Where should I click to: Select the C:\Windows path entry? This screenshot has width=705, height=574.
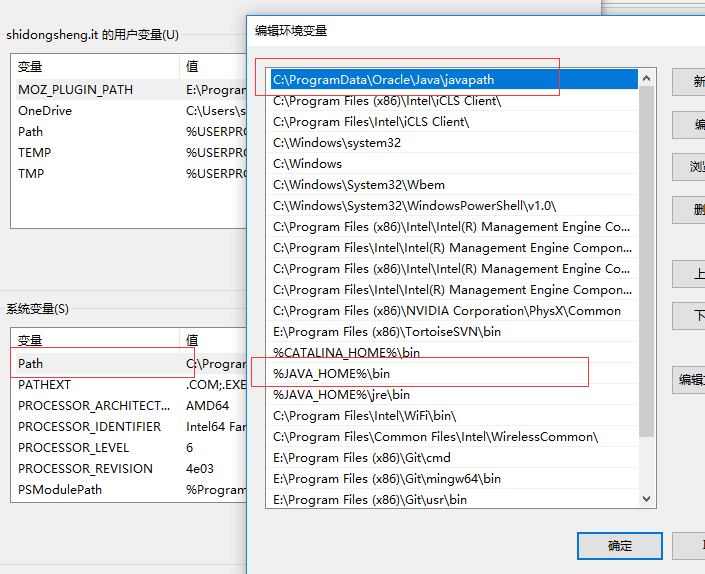pyautogui.click(x=453, y=164)
